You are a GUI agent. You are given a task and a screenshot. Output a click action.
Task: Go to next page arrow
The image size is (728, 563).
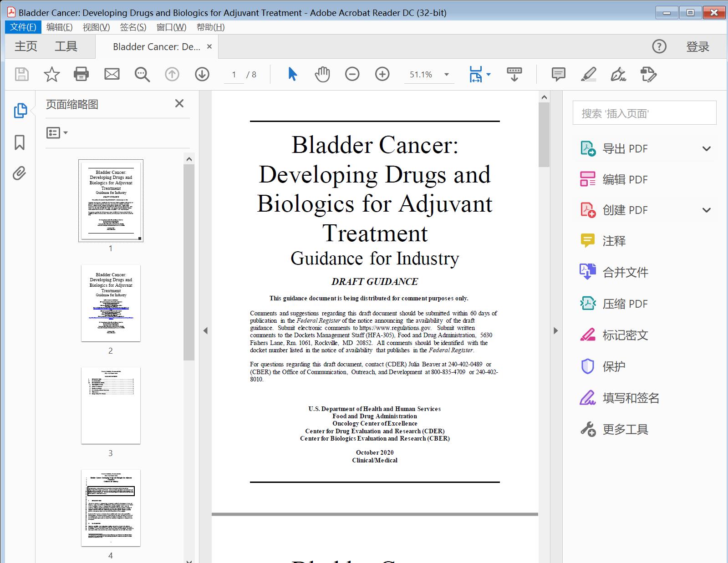point(202,74)
